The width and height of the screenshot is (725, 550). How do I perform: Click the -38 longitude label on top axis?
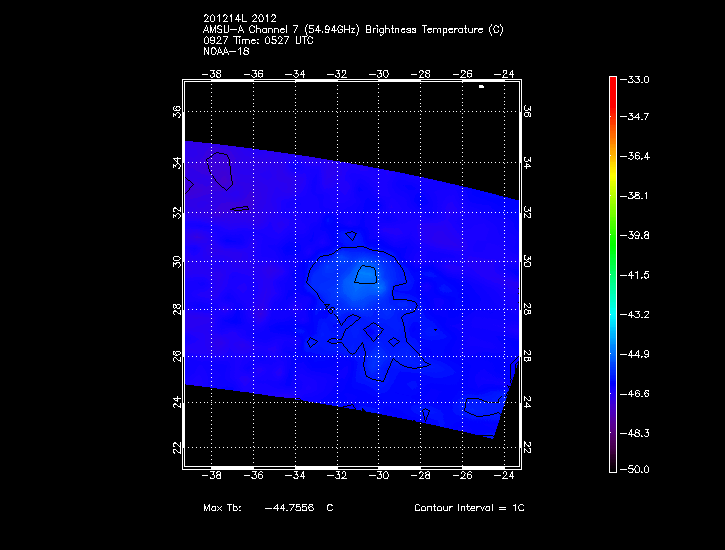(212, 73)
